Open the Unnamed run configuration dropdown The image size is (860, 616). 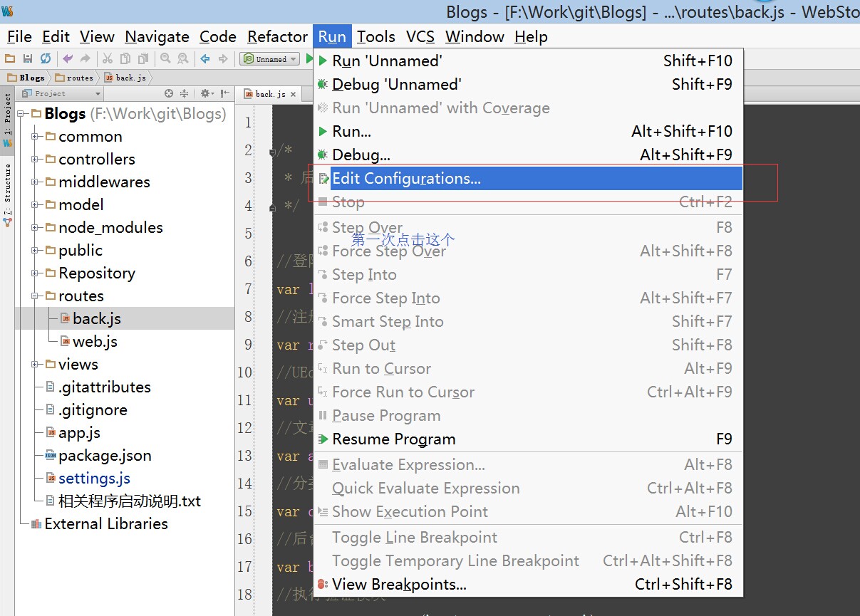[271, 59]
